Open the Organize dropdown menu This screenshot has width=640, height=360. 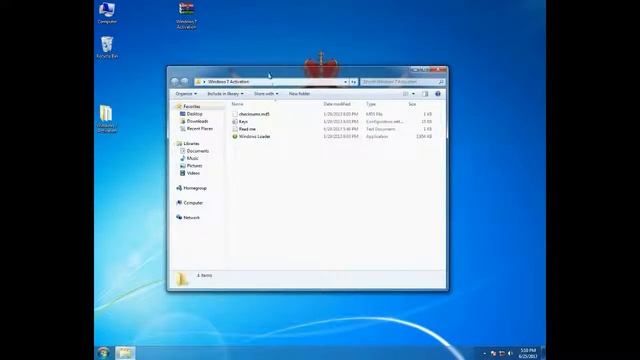pos(186,94)
